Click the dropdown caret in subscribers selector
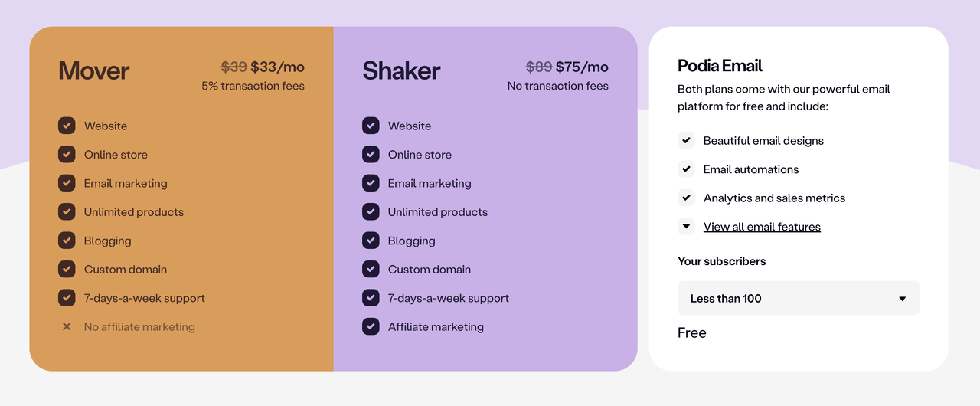Viewport: 980px width, 406px height. pyautogui.click(x=902, y=299)
